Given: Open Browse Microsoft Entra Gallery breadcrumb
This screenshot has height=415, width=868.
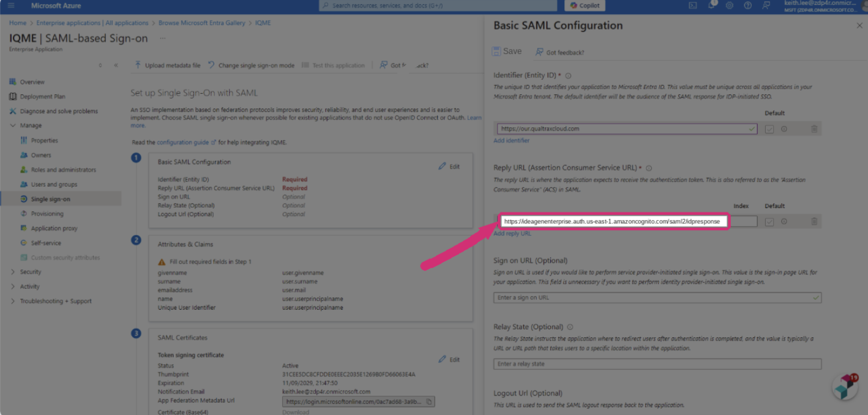Looking at the screenshot, I should click(202, 23).
